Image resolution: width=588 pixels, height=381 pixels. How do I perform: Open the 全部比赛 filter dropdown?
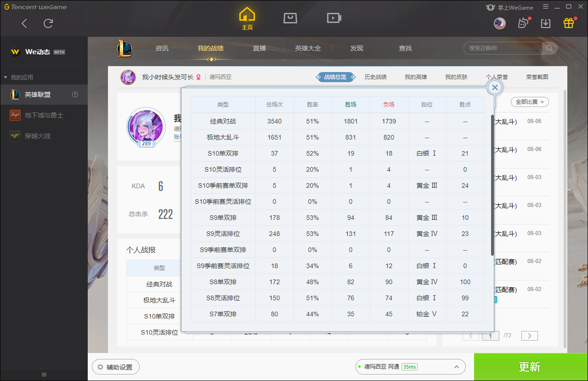[x=530, y=102]
